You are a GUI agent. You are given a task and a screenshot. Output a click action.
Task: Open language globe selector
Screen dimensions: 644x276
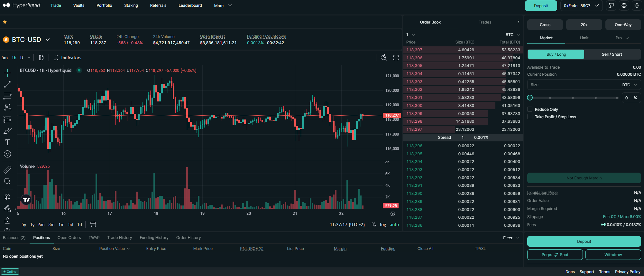click(624, 5)
